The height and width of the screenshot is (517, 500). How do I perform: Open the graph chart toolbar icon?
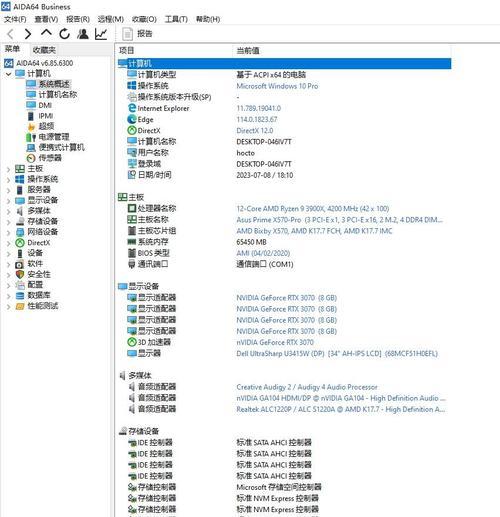point(101,34)
